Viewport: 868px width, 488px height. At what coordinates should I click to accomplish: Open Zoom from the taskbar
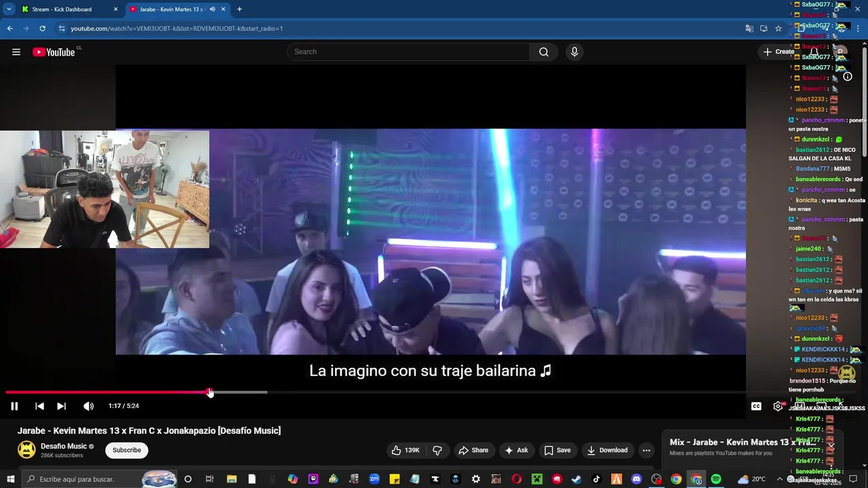(x=374, y=479)
